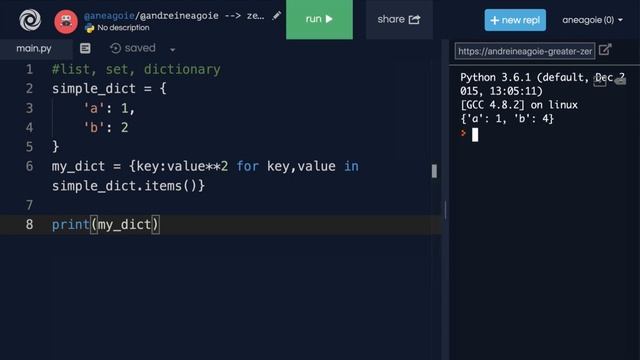Open the Repl.it spiral logo home
The image size is (640, 360).
coord(30,20)
